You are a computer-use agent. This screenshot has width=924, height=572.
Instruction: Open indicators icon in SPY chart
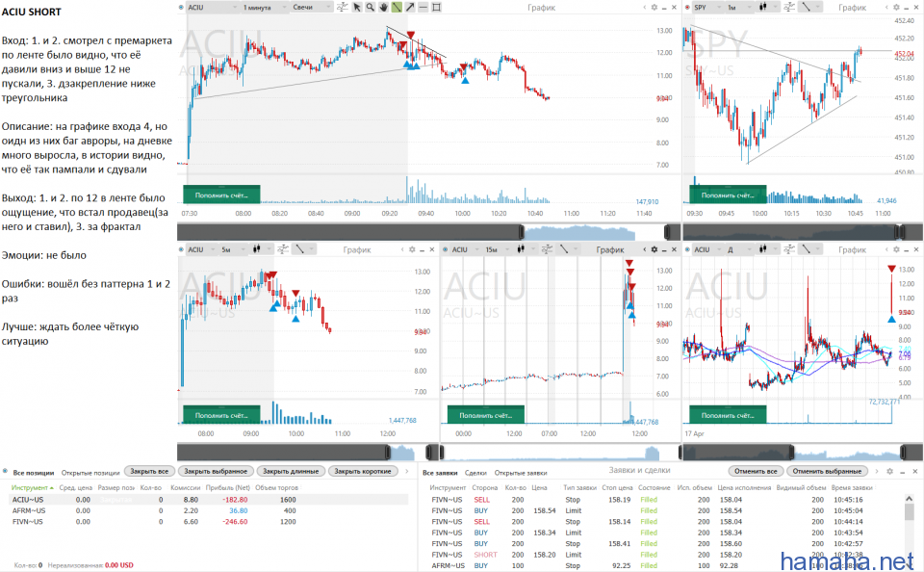pos(789,7)
